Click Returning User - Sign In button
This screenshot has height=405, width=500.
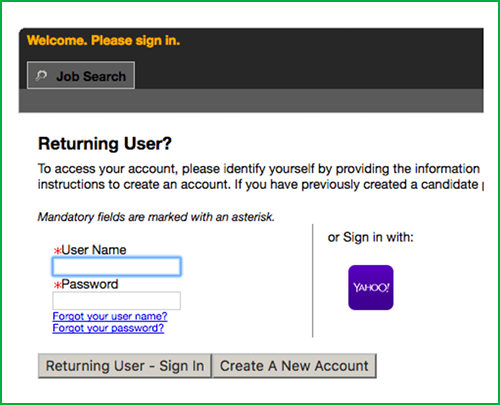pyautogui.click(x=125, y=366)
